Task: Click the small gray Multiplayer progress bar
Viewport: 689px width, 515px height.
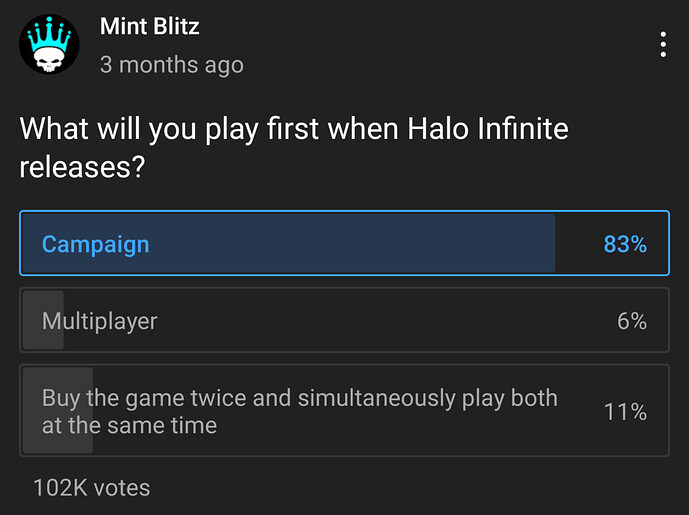Action: 43,320
